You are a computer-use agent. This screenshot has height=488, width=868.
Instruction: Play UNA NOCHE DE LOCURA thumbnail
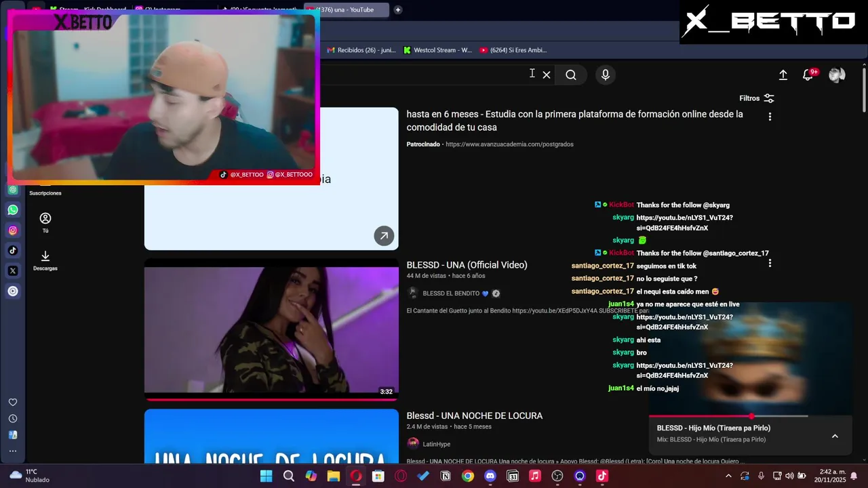(271, 436)
